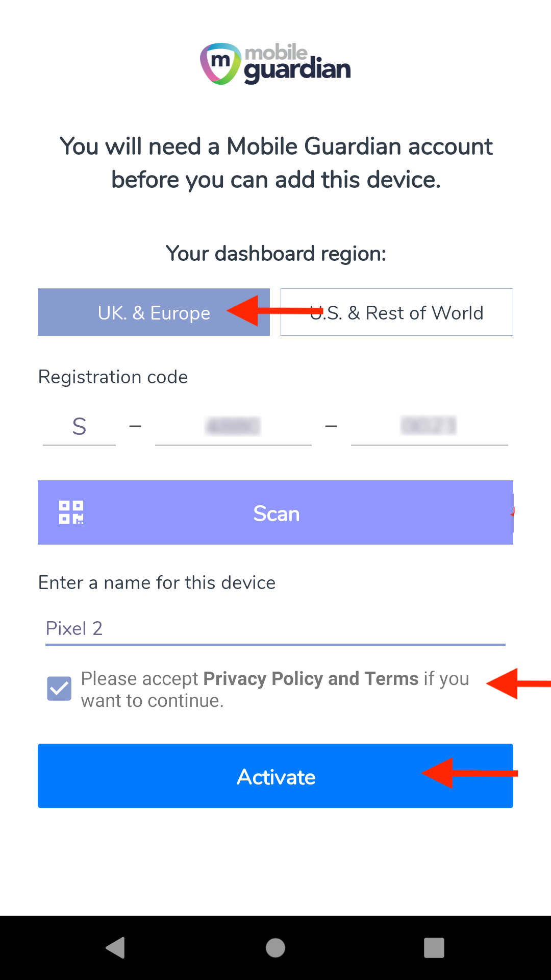Tap the Scan button text

276,513
